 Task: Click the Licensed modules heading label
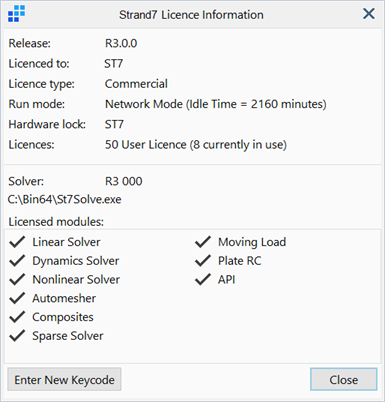(56, 222)
